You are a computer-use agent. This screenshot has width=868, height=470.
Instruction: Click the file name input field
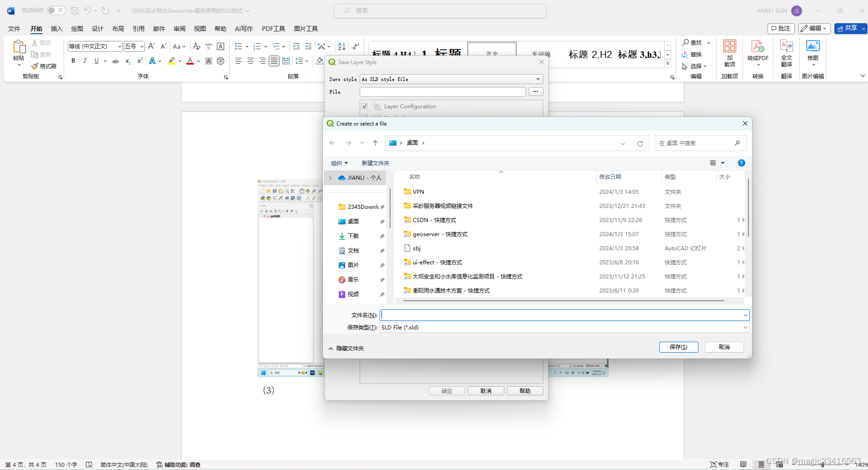click(561, 315)
